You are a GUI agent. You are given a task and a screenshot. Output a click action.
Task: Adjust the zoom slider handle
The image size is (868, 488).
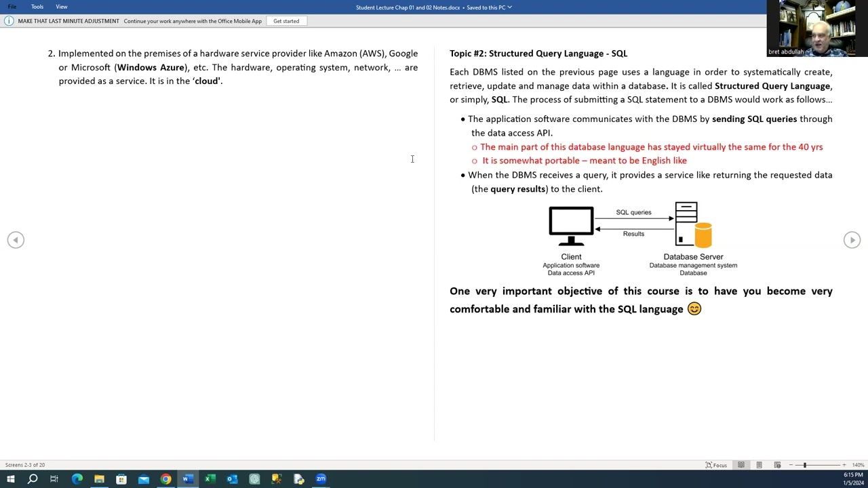pyautogui.click(x=805, y=465)
